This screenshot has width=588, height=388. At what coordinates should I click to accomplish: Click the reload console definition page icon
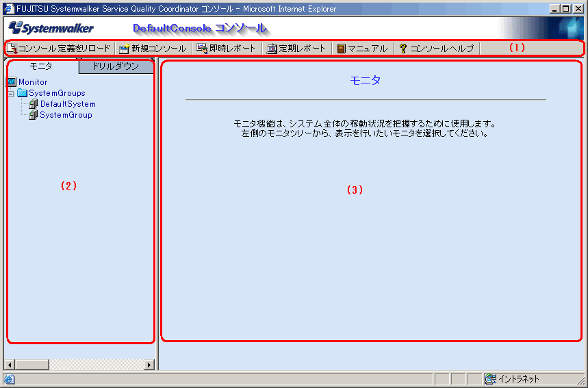[12, 49]
